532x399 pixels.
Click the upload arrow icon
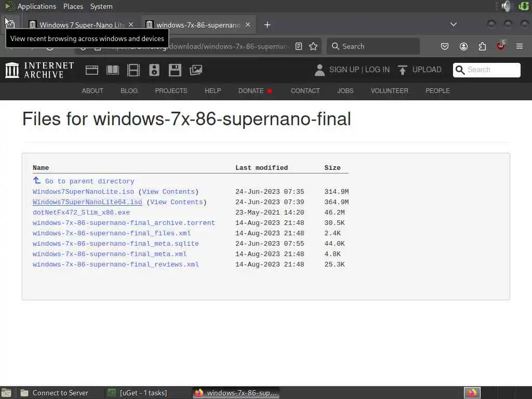[403, 70]
